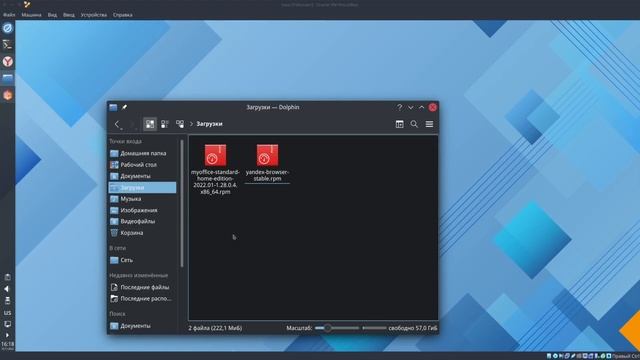The height and width of the screenshot is (360, 640).
Task: Open Последние файлы recent entry
Action: click(142, 287)
